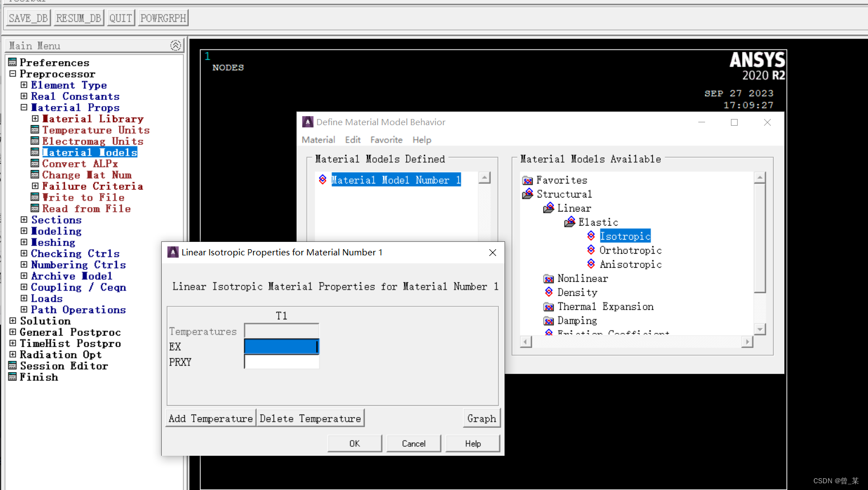
Task: Expand the Loads tree node
Action: click(x=24, y=298)
